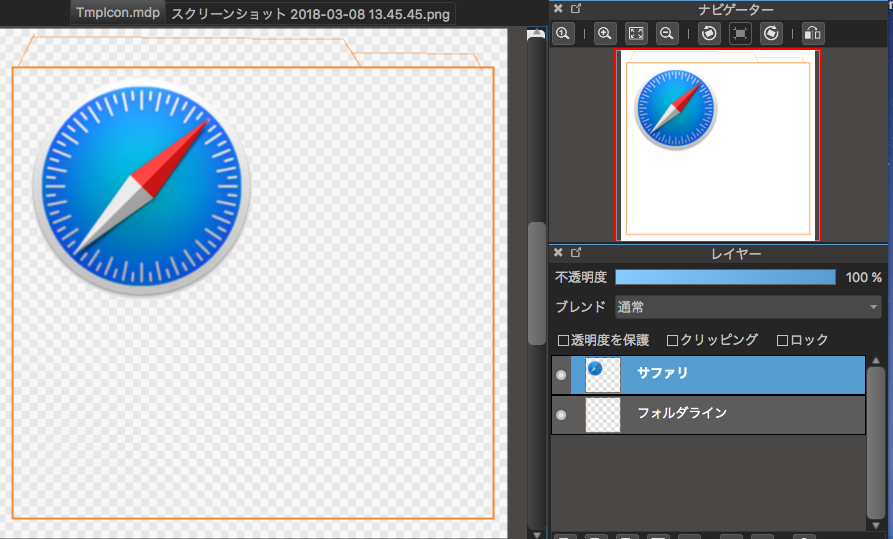Click the Navigator preview image
This screenshot has height=539, width=893.
coord(718,145)
